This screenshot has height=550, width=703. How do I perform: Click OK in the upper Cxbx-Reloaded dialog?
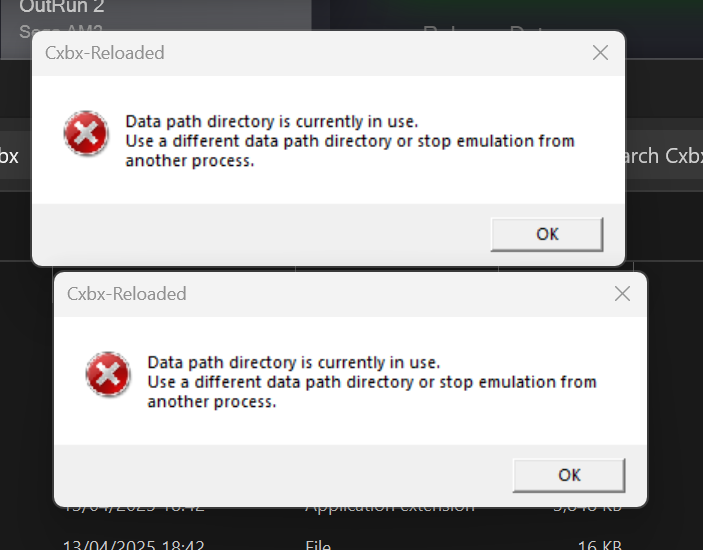point(547,234)
